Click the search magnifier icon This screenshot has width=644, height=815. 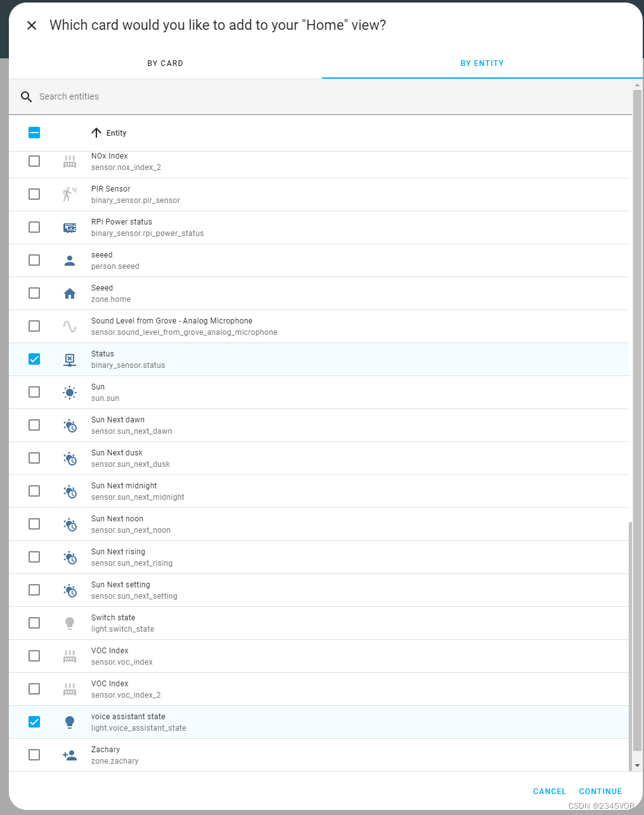(26, 96)
